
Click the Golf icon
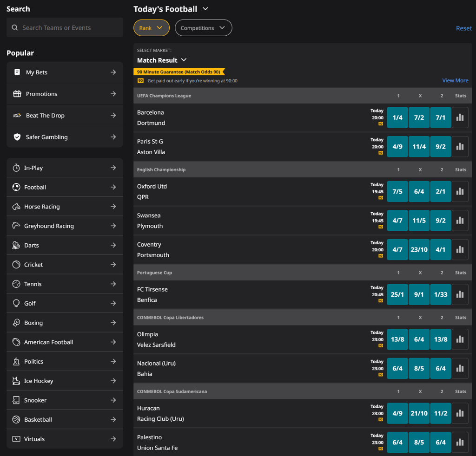point(16,304)
